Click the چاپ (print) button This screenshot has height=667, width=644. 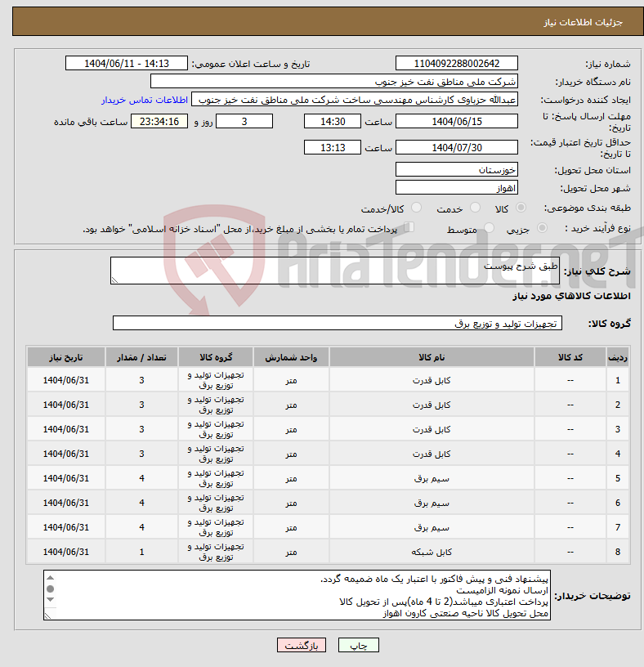358,645
